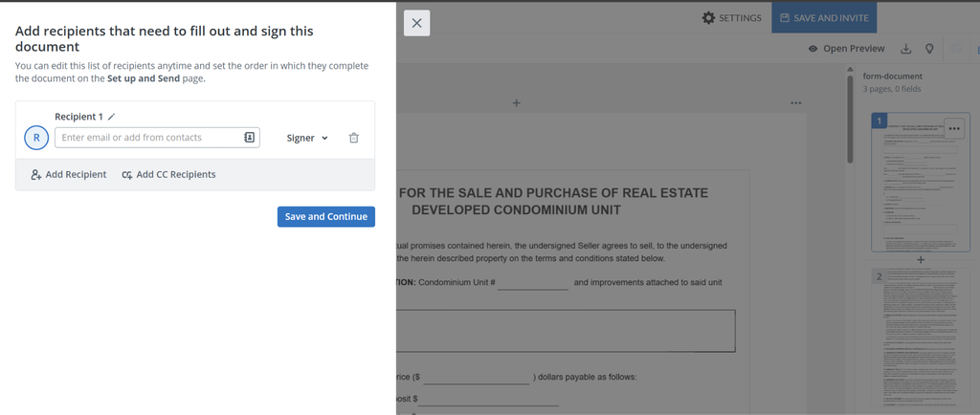
Task: Click the lightbulb tips icon
Action: [929, 49]
